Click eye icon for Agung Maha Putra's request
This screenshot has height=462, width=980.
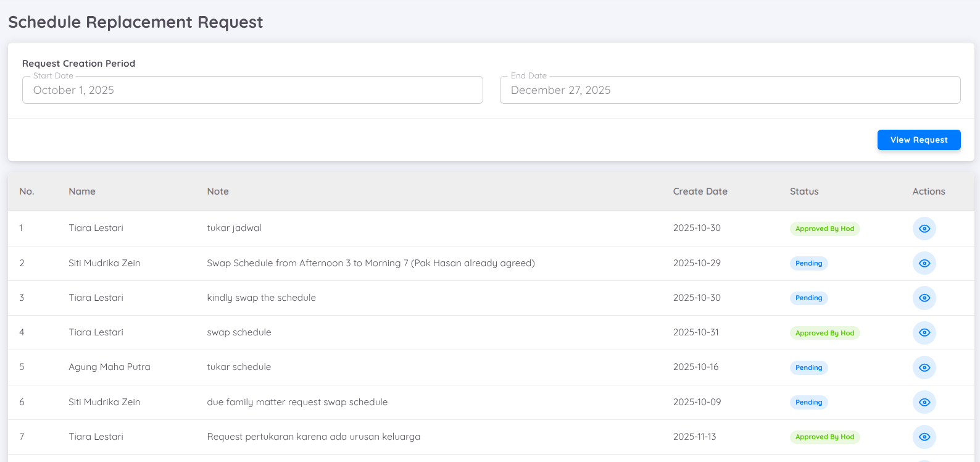point(924,367)
